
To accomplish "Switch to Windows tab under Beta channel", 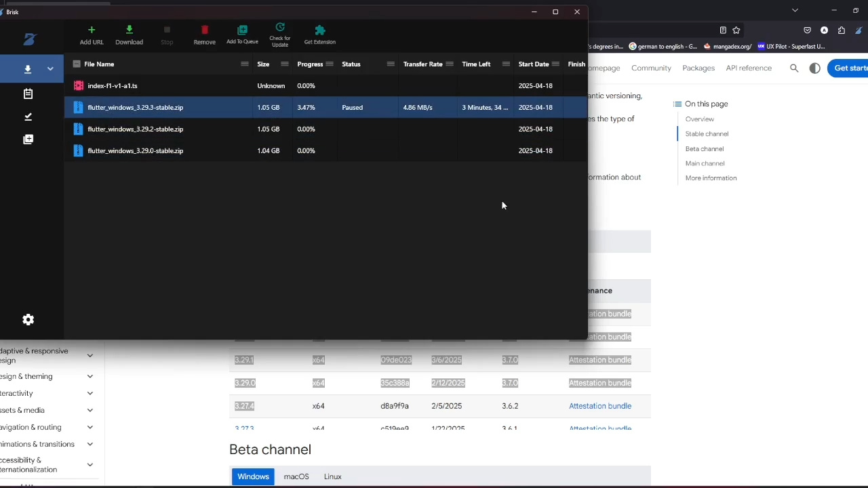I will [x=253, y=476].
